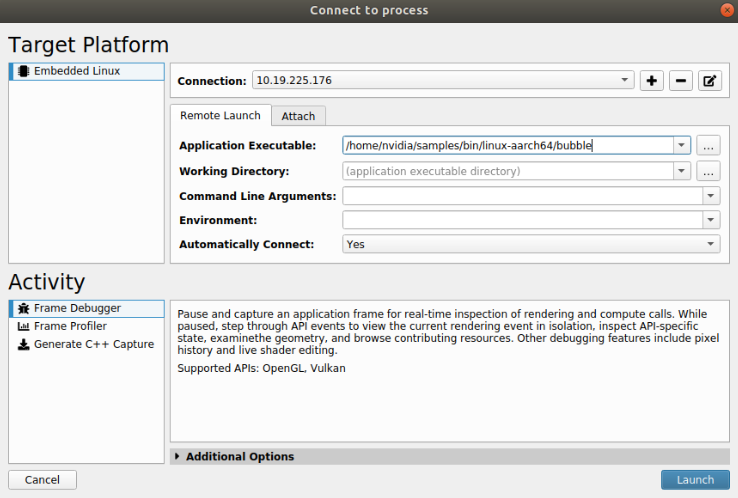Viewport: 738px width, 498px height.
Task: Open the Application Executable dropdown arrow
Action: [x=682, y=146]
